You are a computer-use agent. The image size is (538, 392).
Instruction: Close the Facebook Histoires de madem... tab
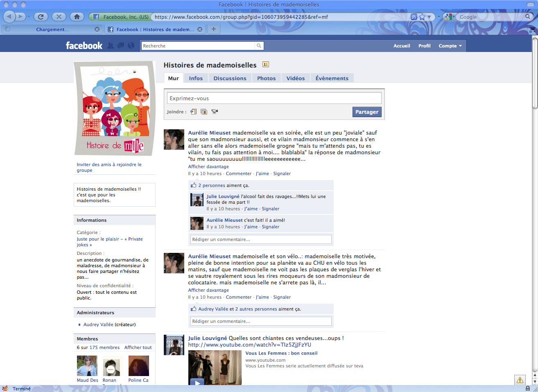(x=200, y=29)
